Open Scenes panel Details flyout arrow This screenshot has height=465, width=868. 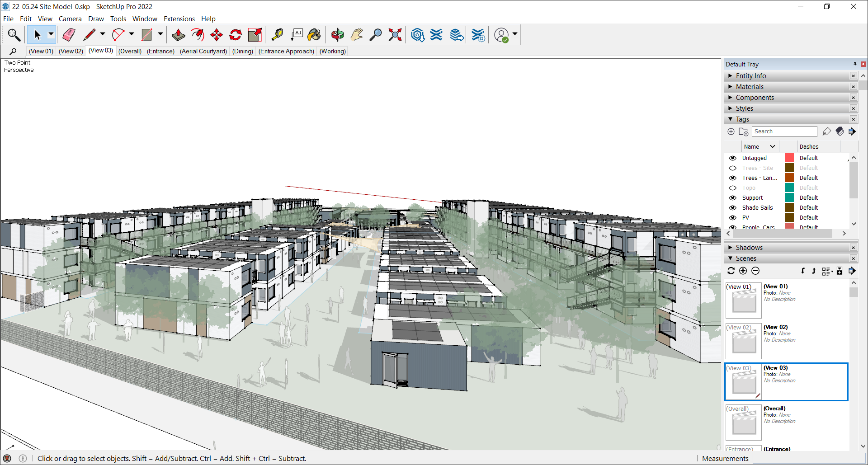click(x=852, y=271)
